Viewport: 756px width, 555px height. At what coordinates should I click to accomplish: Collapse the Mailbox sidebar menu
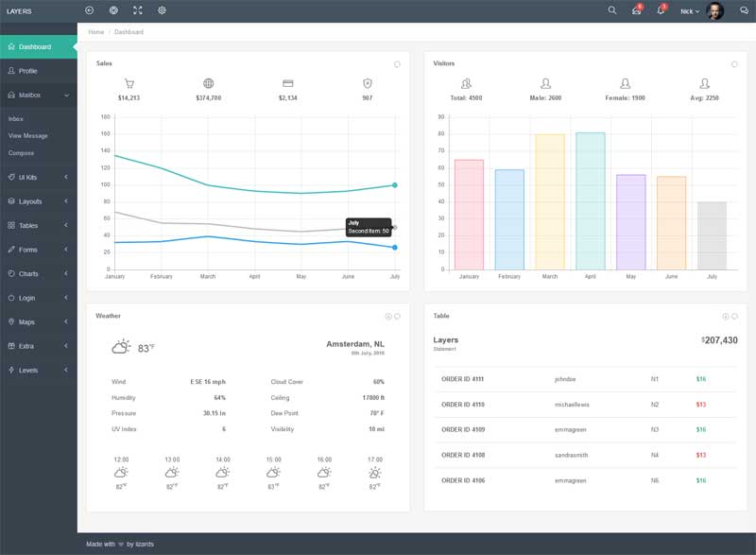coord(38,95)
